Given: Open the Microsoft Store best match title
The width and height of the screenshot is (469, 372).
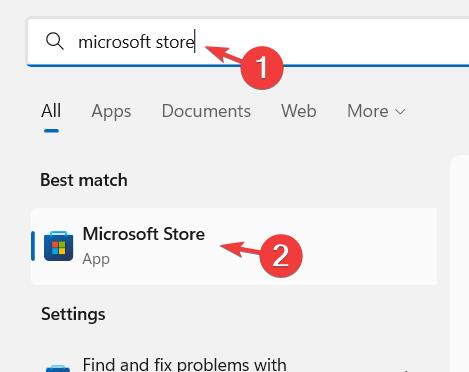Looking at the screenshot, I should pos(144,234).
